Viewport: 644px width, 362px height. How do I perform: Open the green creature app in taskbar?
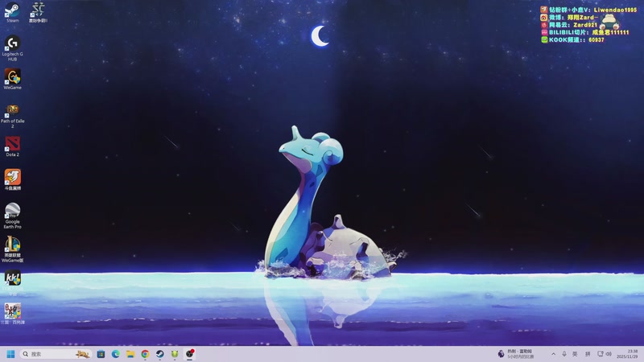(x=175, y=354)
